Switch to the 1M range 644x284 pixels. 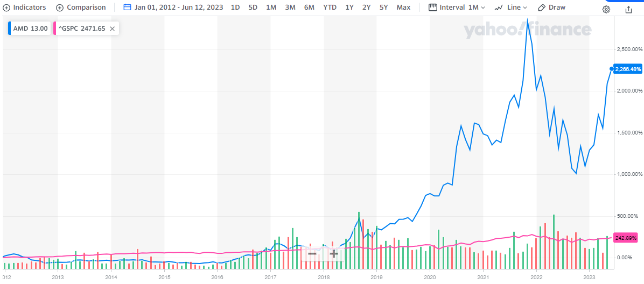(x=271, y=8)
